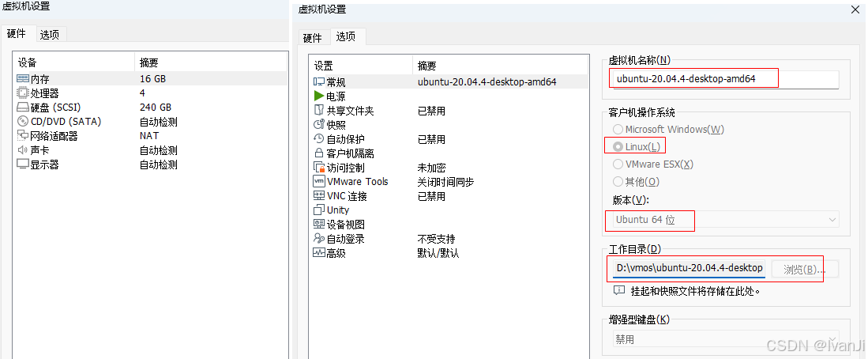Click 默认/默认 in the 高级 row
The height and width of the screenshot is (359, 868).
tap(438, 254)
